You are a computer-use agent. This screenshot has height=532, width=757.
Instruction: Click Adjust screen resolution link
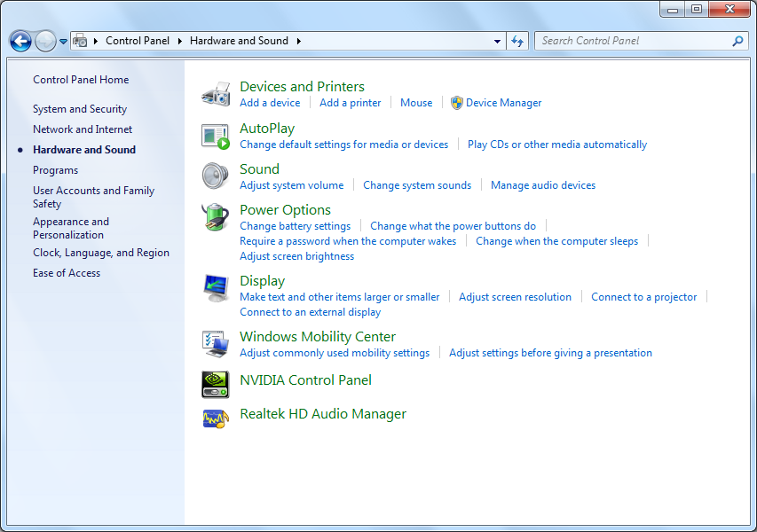(x=515, y=297)
